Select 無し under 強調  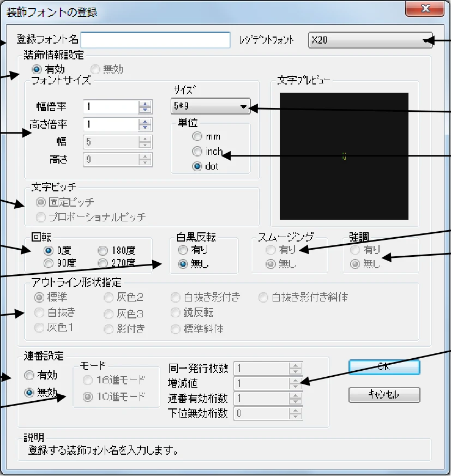coord(354,264)
